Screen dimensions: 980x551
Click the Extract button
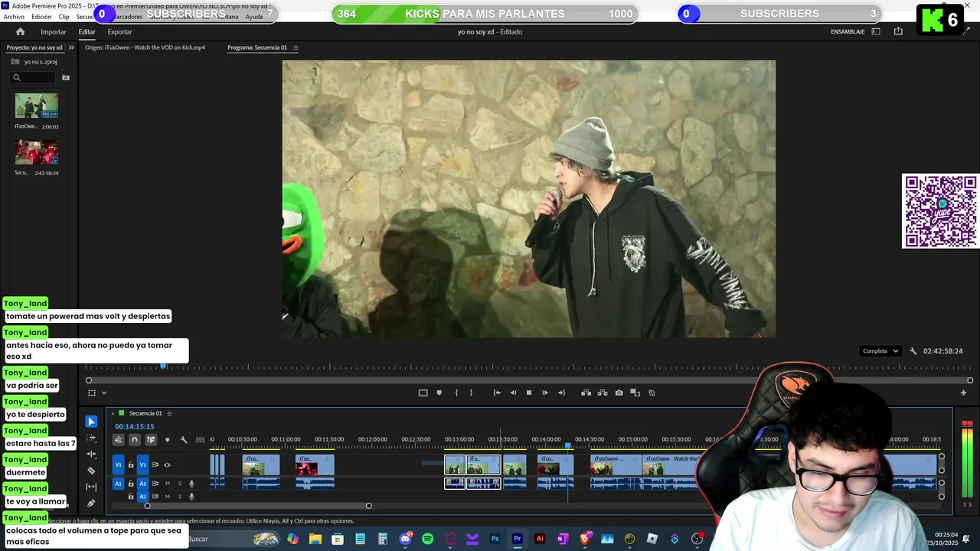pyautogui.click(x=603, y=393)
